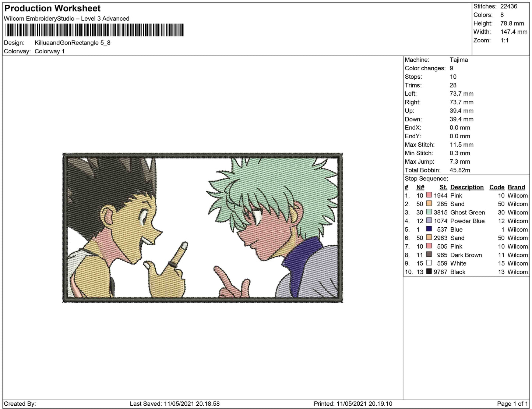
Task: Click the height value "78.8 mm"
Action: pos(512,23)
